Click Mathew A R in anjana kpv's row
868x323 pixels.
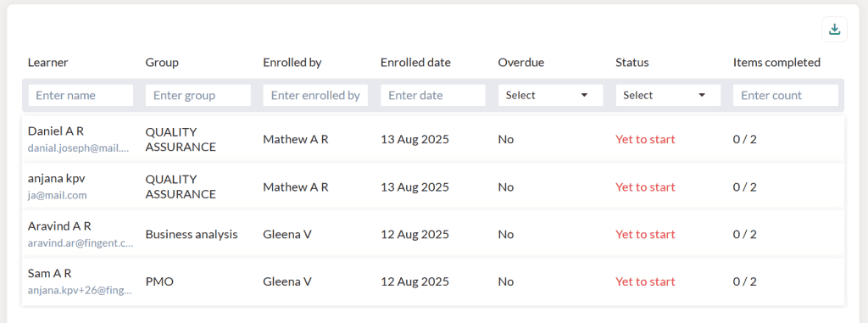coord(296,187)
